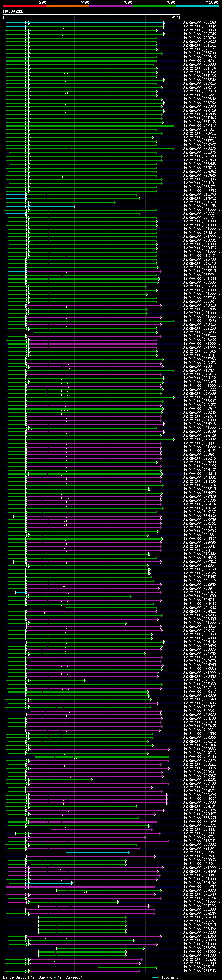The width and height of the screenshot is (222, 980).
Task: Select hit UniRef100_A6N9L8
Action: click(199, 424)
